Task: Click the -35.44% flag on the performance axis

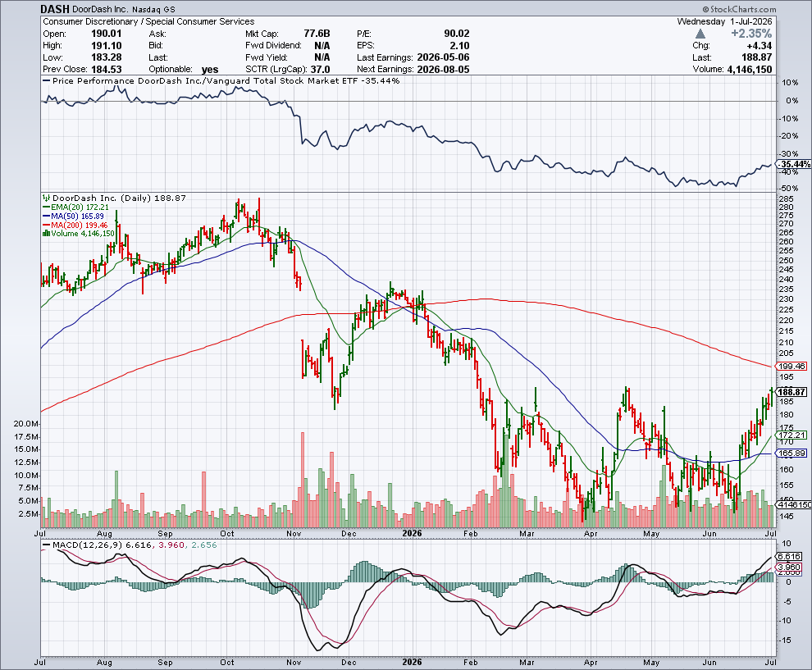Action: coord(795,165)
